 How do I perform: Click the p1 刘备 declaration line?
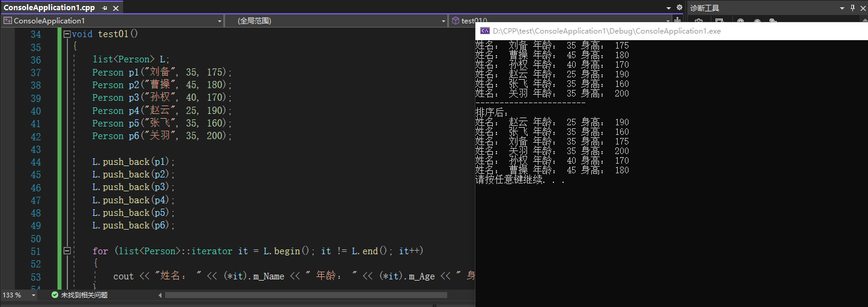162,72
